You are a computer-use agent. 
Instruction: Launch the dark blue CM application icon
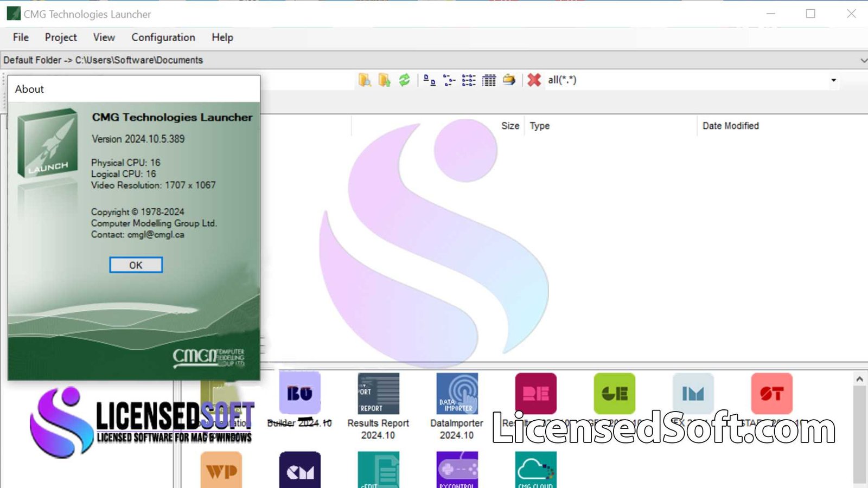click(x=299, y=470)
